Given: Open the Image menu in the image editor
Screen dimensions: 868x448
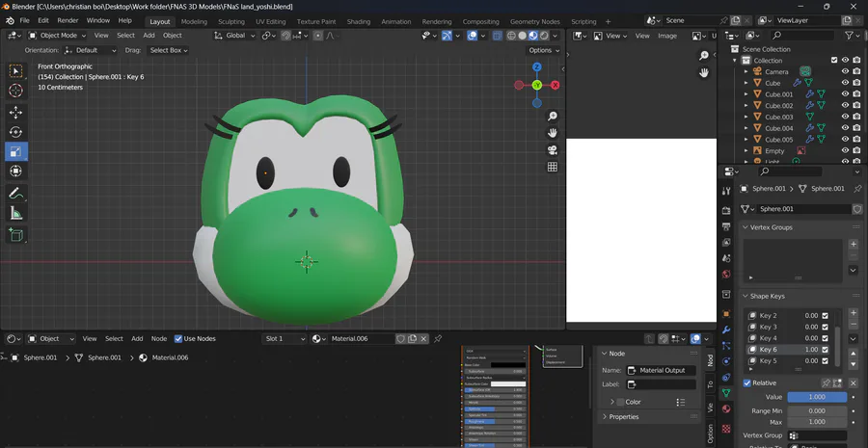Looking at the screenshot, I should [x=667, y=36].
